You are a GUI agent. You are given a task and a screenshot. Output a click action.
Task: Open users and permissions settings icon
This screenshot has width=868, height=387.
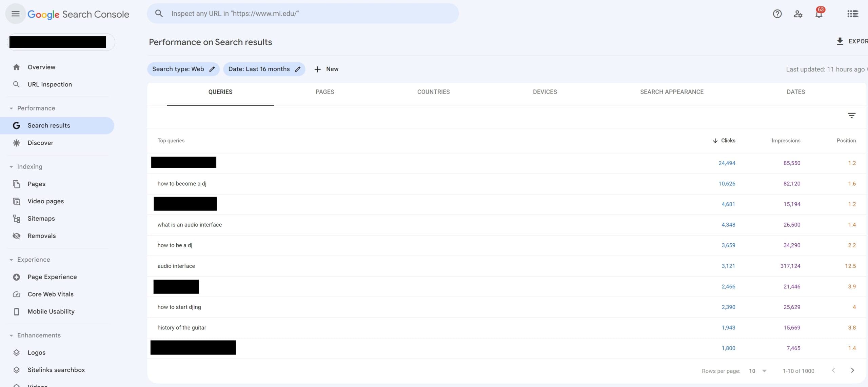coord(798,14)
